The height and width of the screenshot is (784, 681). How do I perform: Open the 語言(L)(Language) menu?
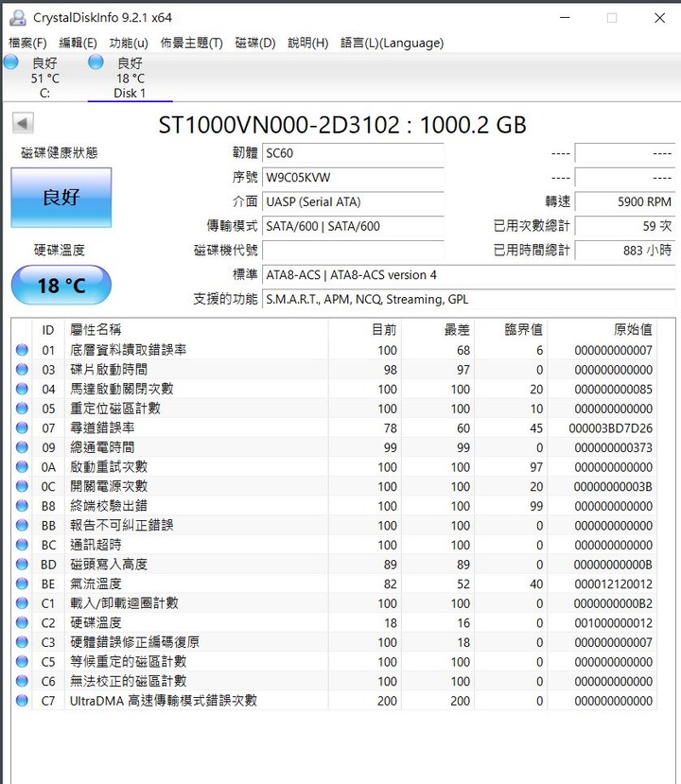tap(392, 43)
